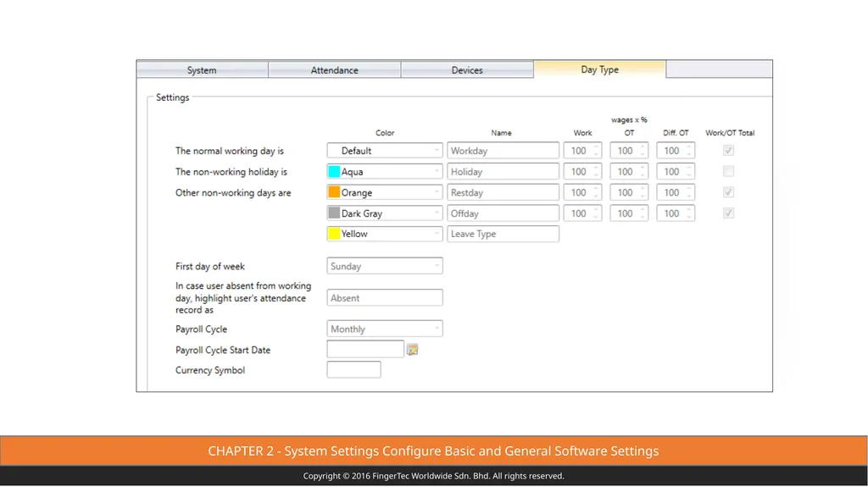Open the Payroll Cycle Start Date calendar picker
This screenshot has height=487, width=868.
[x=413, y=350]
